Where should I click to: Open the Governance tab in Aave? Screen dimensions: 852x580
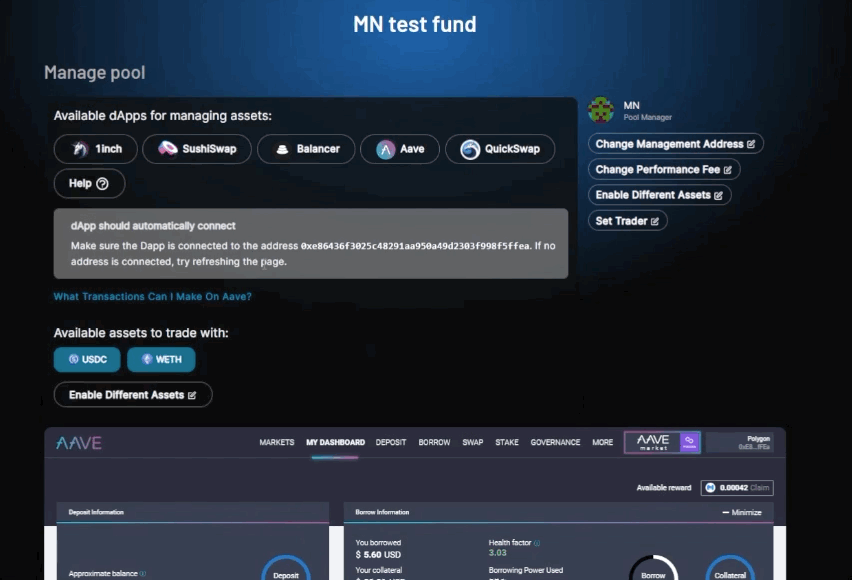coord(555,442)
